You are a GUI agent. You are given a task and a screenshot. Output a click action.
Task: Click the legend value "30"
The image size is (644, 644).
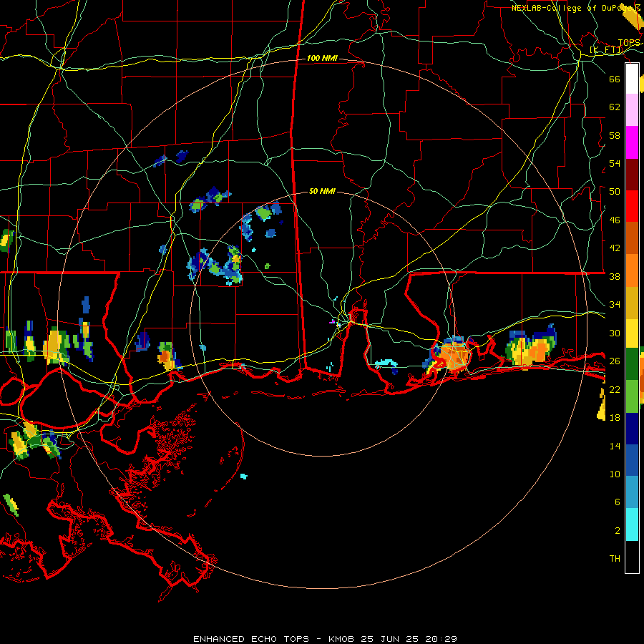pyautogui.click(x=615, y=333)
